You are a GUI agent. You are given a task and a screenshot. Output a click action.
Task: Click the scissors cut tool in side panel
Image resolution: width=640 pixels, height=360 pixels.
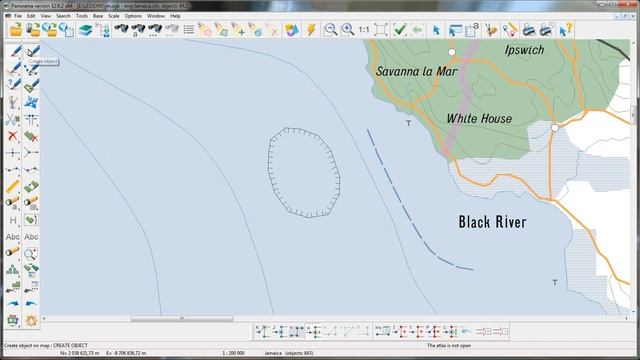[12, 119]
